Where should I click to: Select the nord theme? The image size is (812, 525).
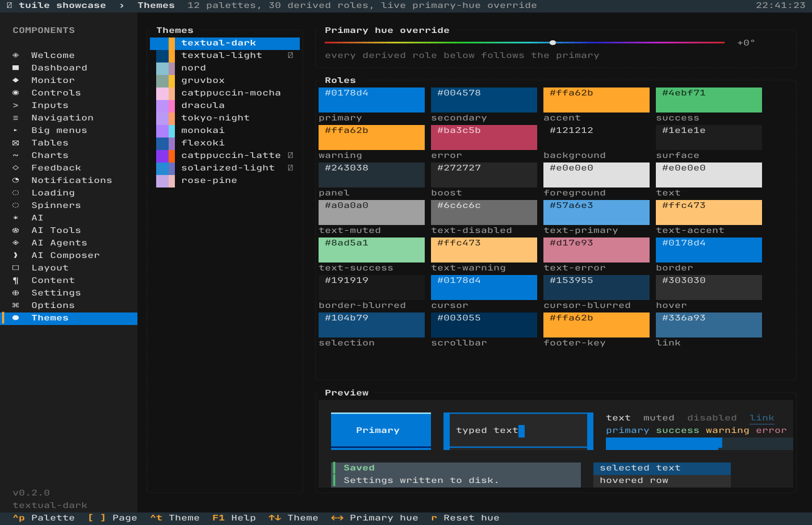pyautogui.click(x=225, y=68)
